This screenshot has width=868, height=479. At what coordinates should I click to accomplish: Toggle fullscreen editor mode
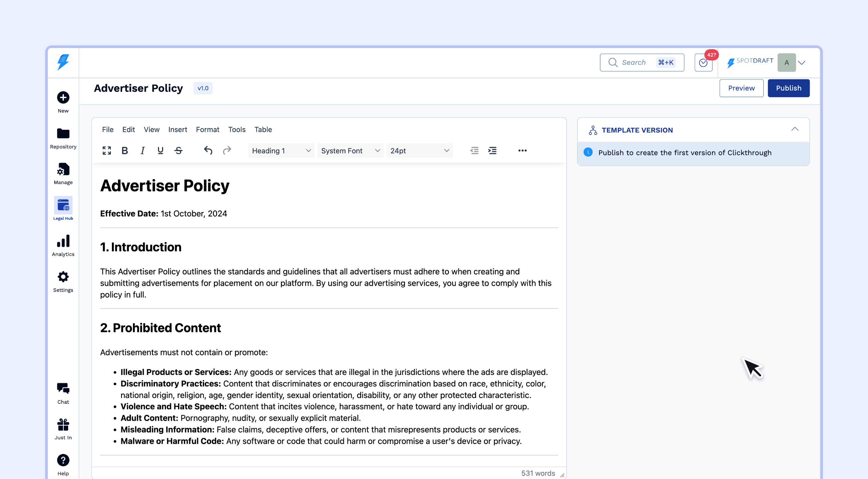point(107,151)
